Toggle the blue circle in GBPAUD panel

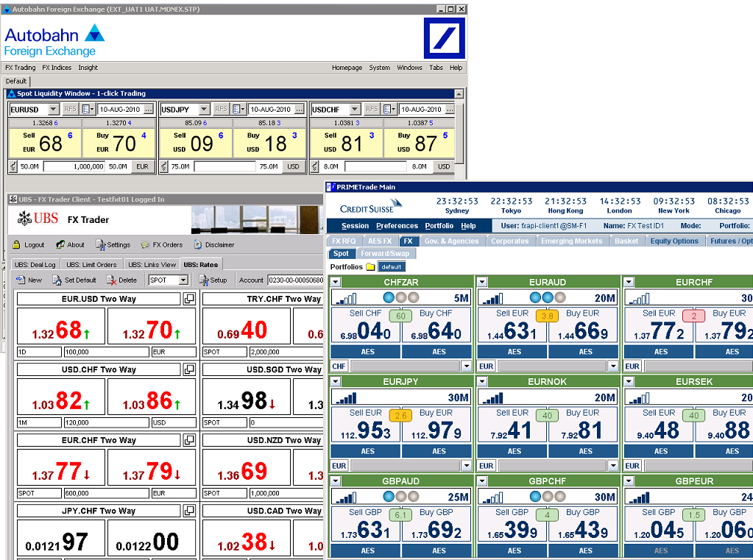(x=389, y=497)
